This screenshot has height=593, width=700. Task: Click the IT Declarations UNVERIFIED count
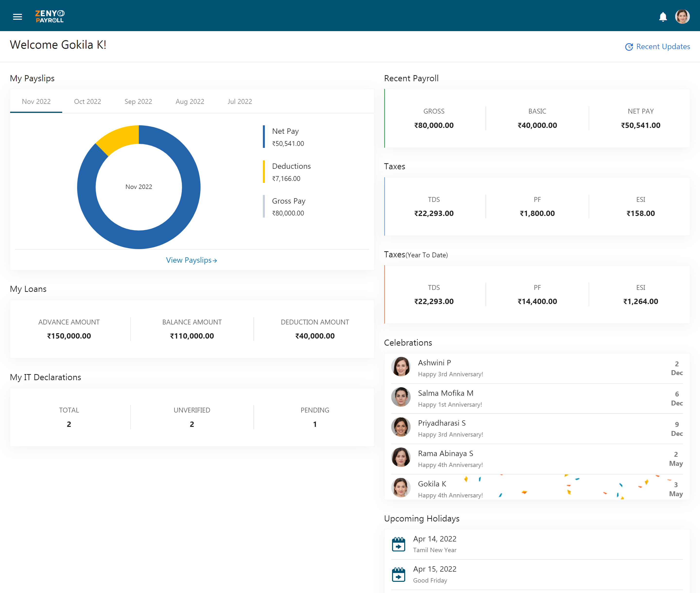point(192,424)
